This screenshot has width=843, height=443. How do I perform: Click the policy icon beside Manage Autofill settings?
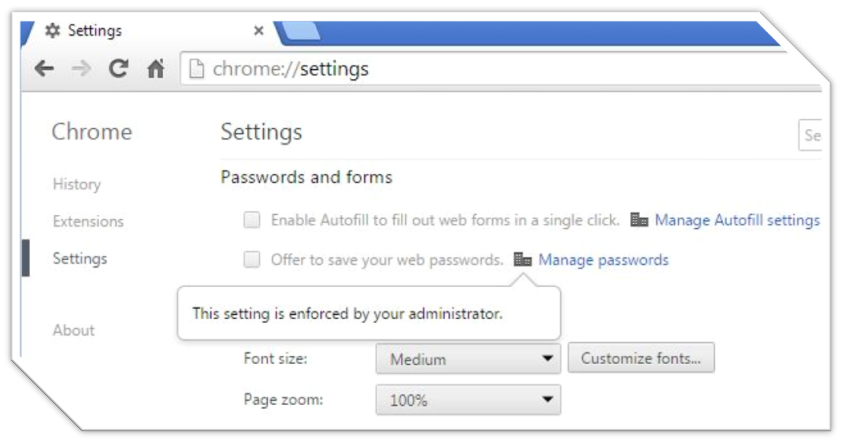point(639,220)
